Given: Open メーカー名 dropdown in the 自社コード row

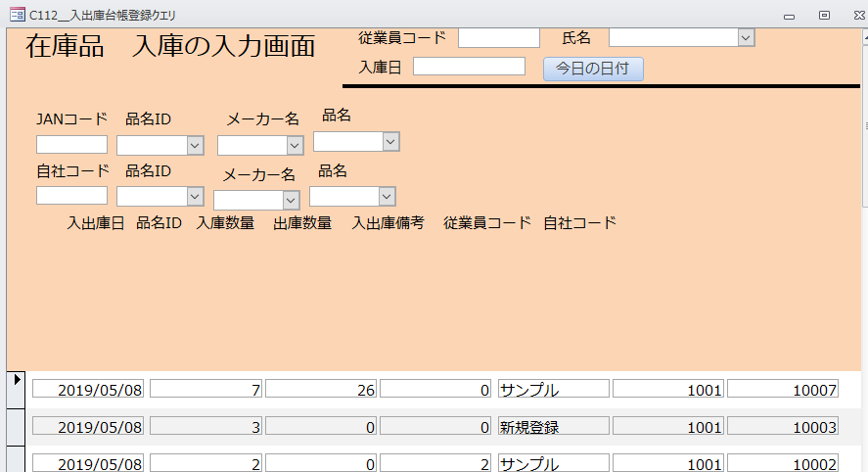Looking at the screenshot, I should coord(291,200).
